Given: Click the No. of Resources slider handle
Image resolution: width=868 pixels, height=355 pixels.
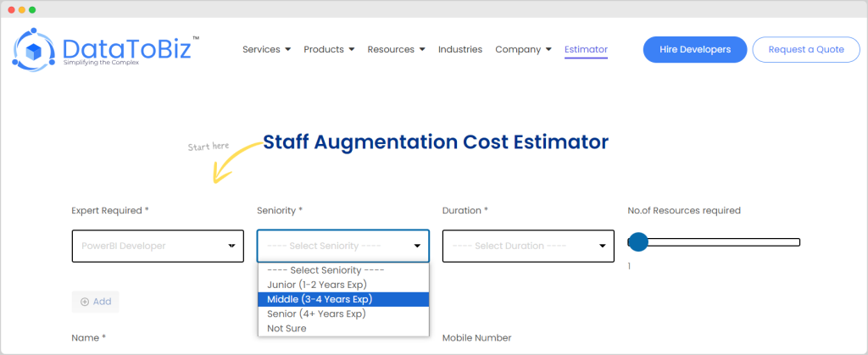Looking at the screenshot, I should 638,243.
